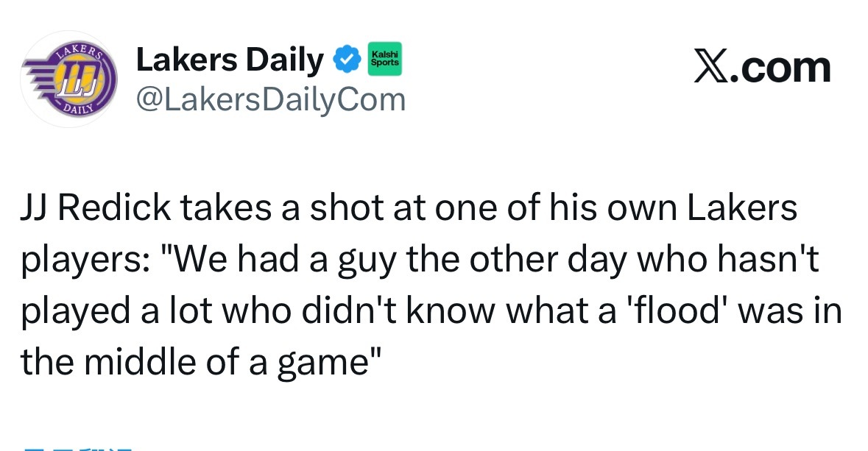Click the green Kalshi Sports badge

point(385,59)
